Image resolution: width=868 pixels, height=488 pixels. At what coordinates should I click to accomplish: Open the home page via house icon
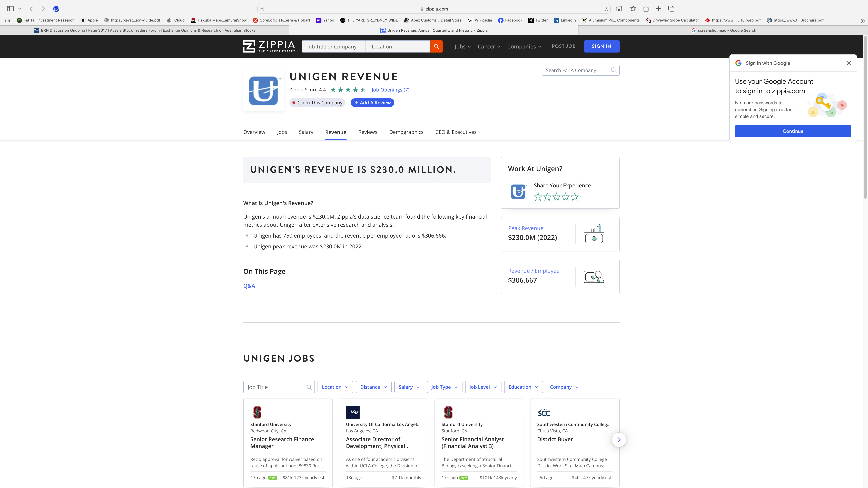pyautogui.click(x=619, y=9)
